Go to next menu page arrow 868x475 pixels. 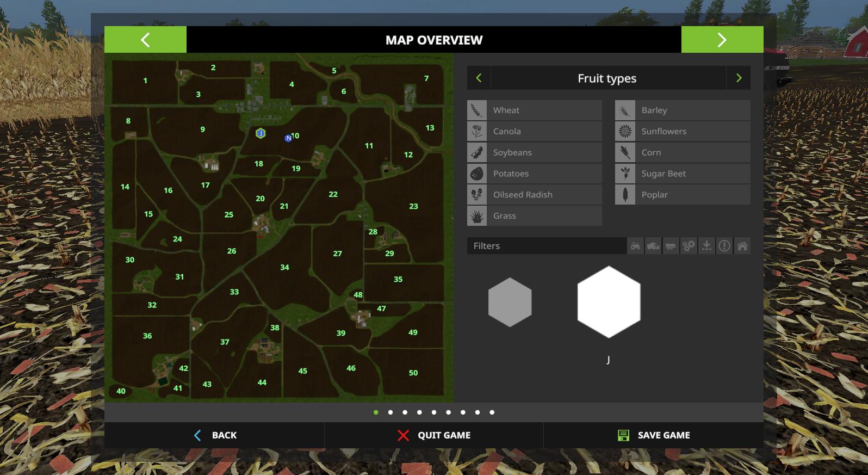coord(722,40)
